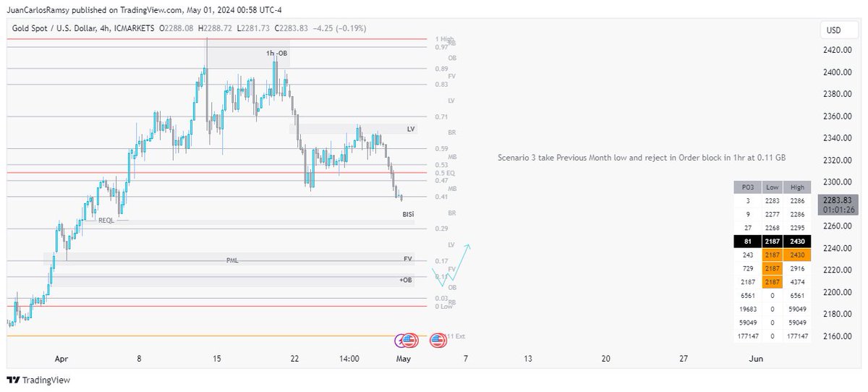Click the change value −4.25 (−0.19%)

pos(341,28)
